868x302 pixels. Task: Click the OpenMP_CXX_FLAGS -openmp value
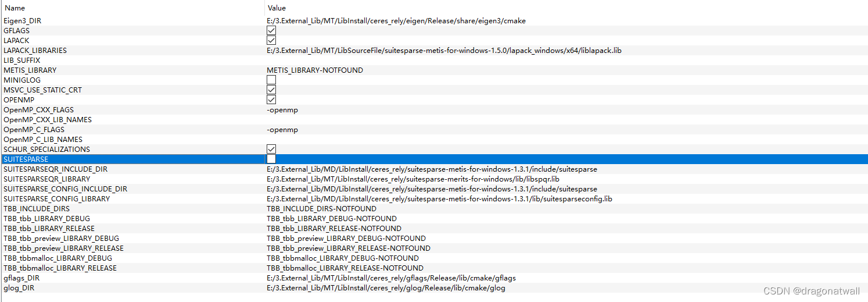point(282,109)
